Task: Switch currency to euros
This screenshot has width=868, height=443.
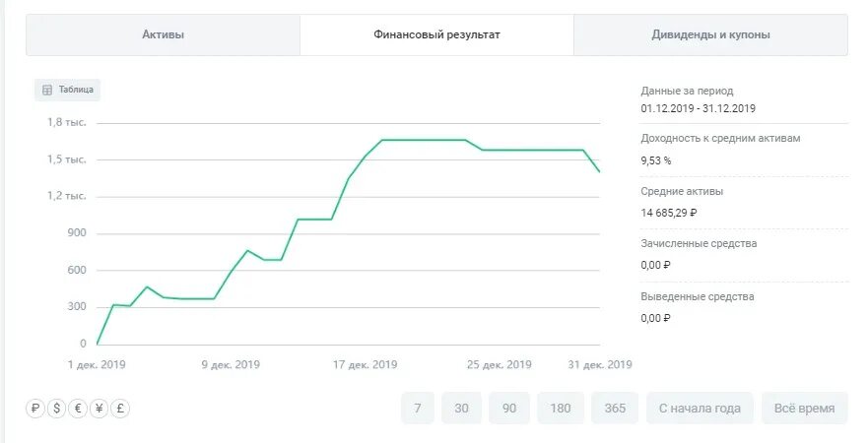Action: point(77,409)
